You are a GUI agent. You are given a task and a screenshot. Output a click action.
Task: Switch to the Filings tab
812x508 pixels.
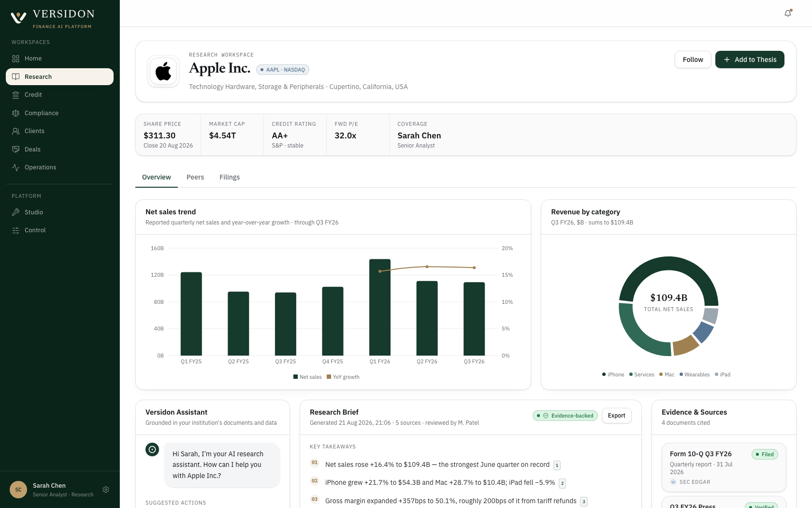tap(230, 177)
